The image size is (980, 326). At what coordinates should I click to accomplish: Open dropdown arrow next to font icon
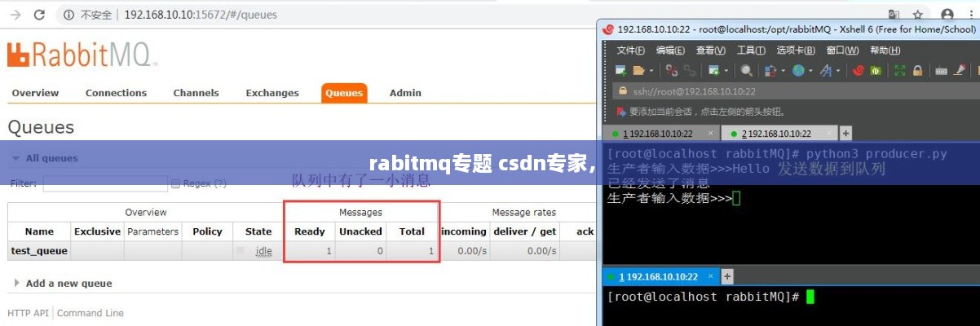point(838,71)
